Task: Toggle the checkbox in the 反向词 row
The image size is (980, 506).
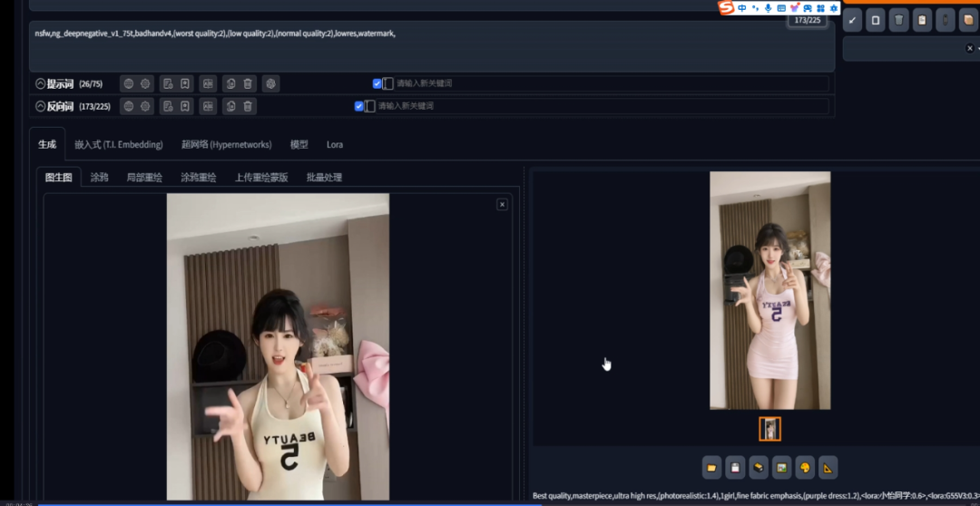Action: 358,106
